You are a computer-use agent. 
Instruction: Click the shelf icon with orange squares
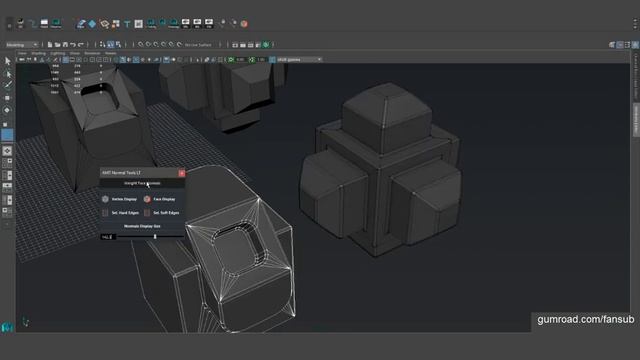click(x=116, y=24)
